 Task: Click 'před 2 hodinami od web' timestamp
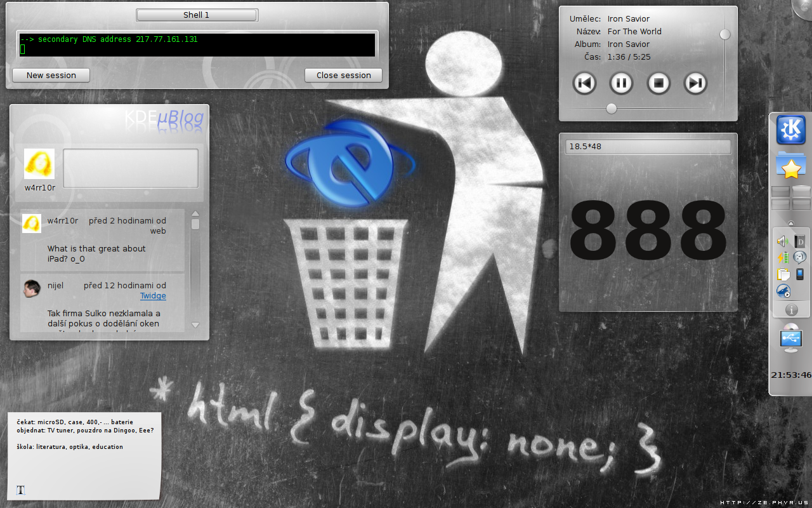click(128, 226)
